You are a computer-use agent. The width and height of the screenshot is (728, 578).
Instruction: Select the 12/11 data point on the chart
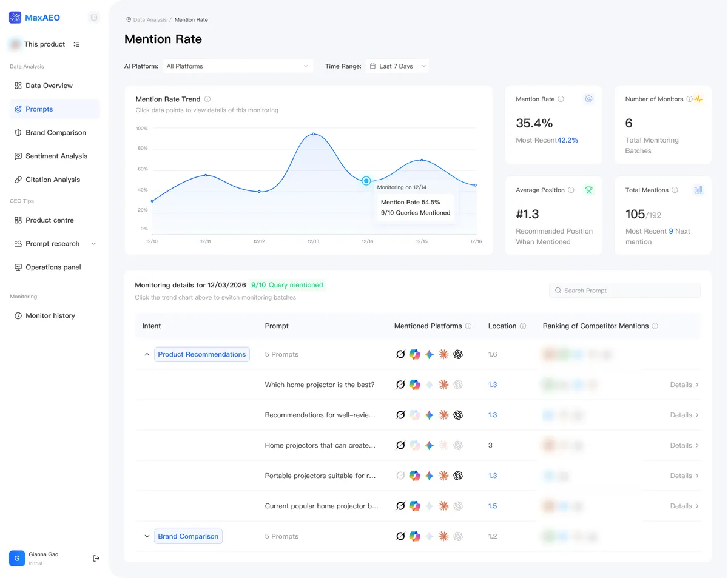coord(206,175)
